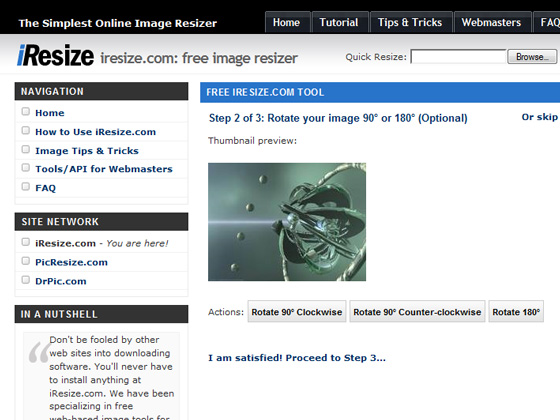Click the 'Quick Resize:' label
This screenshot has height=420, width=560.
pyautogui.click(x=376, y=57)
